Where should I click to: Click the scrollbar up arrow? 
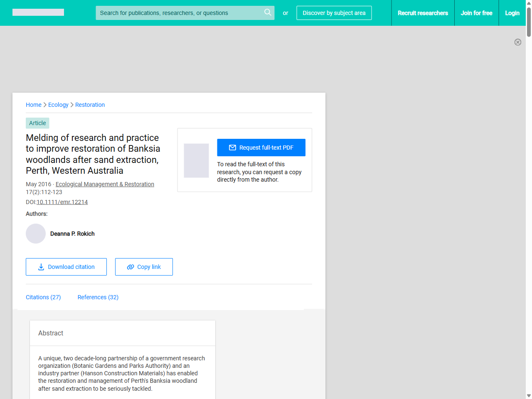coord(529,3)
